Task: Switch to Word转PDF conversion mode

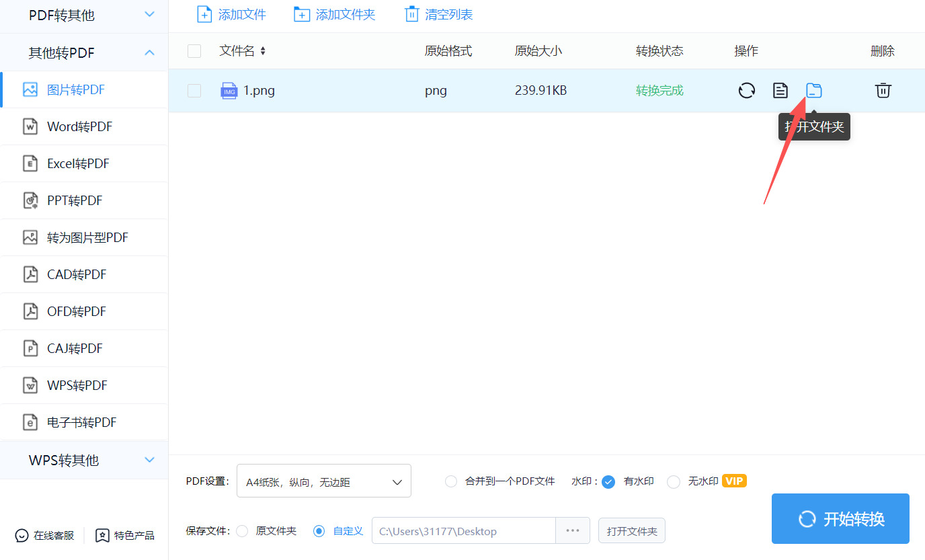Action: click(83, 126)
